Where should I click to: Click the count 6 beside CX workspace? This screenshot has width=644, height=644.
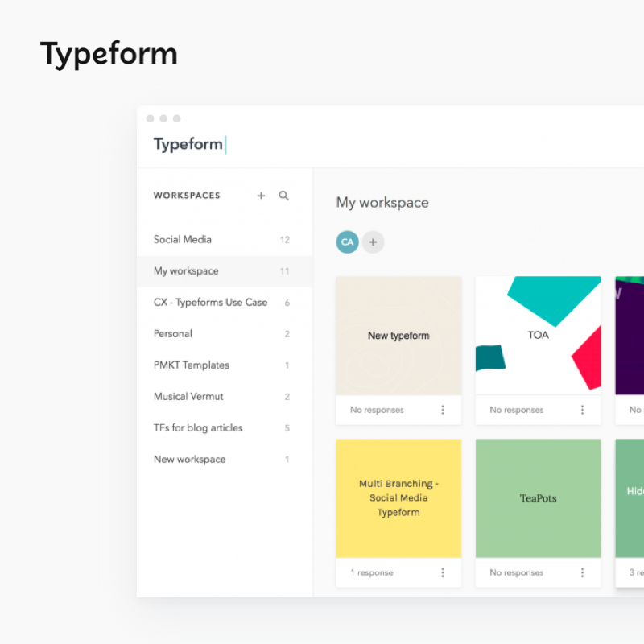click(x=287, y=303)
